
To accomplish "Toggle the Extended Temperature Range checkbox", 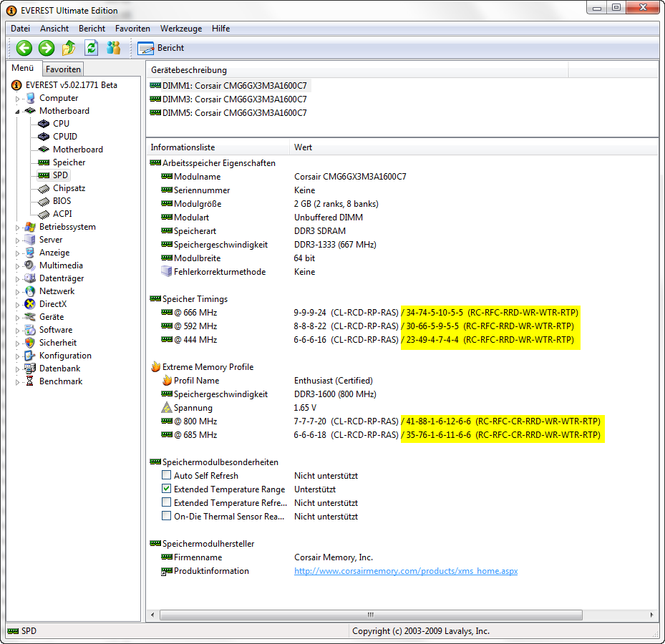I will click(166, 489).
